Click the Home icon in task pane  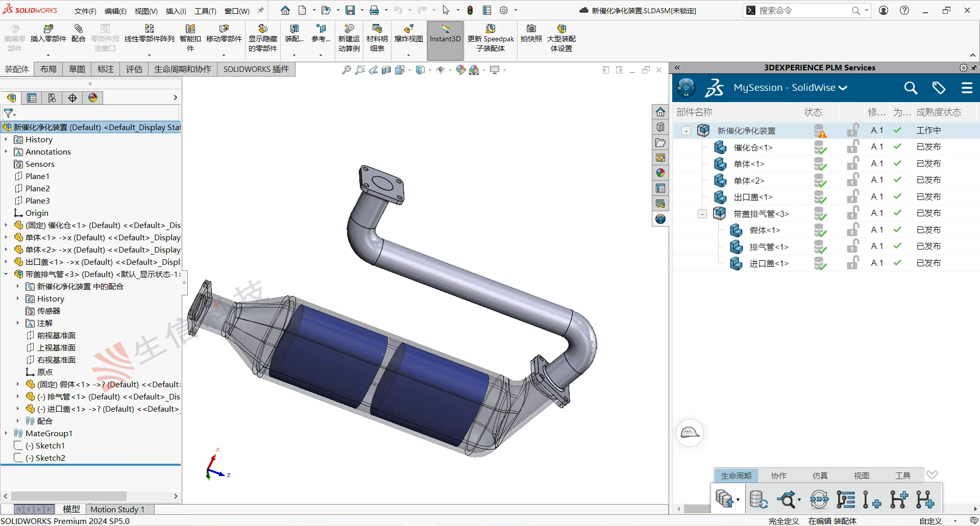(660, 112)
